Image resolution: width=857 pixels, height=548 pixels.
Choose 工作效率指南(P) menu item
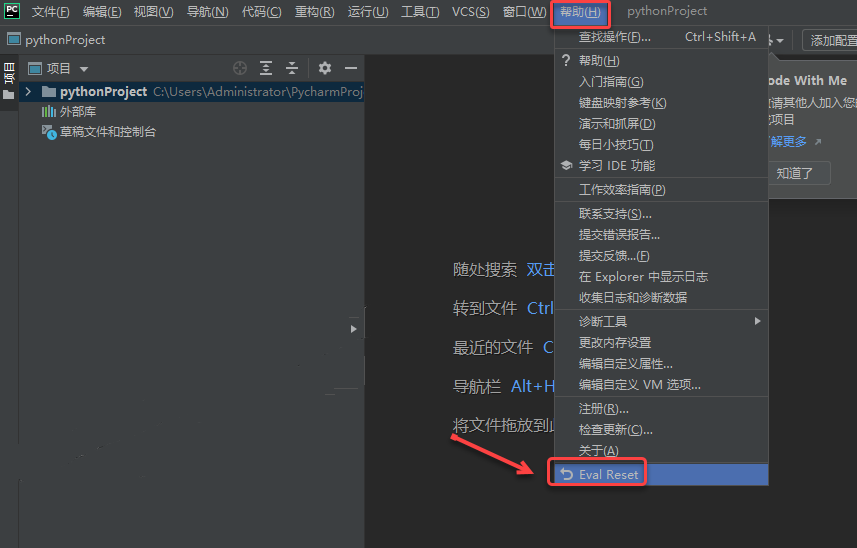(x=661, y=190)
